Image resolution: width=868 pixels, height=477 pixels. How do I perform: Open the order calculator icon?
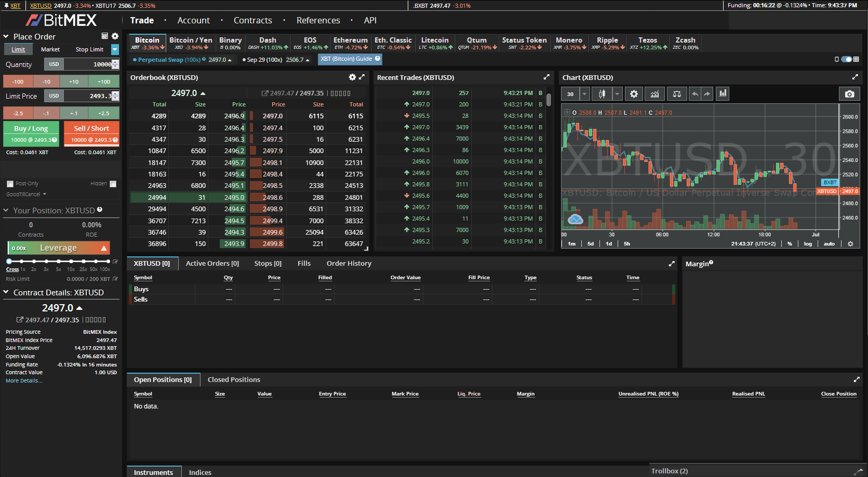point(104,36)
